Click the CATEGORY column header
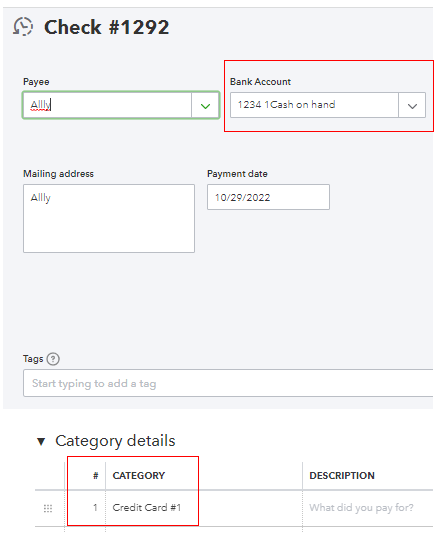The width and height of the screenshot is (440, 533). tap(139, 476)
